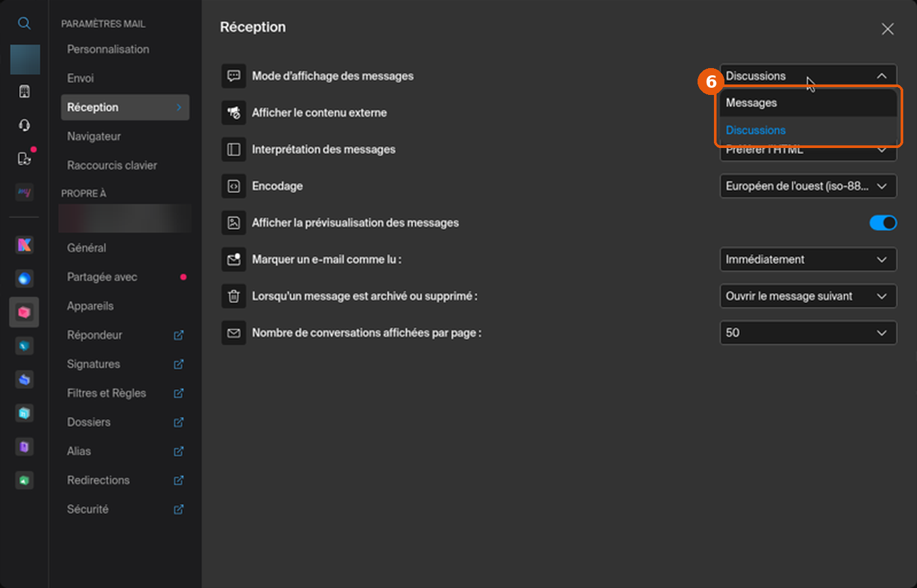Click the Mode d'affichage speech bubble icon
This screenshot has width=917, height=588.
(234, 76)
